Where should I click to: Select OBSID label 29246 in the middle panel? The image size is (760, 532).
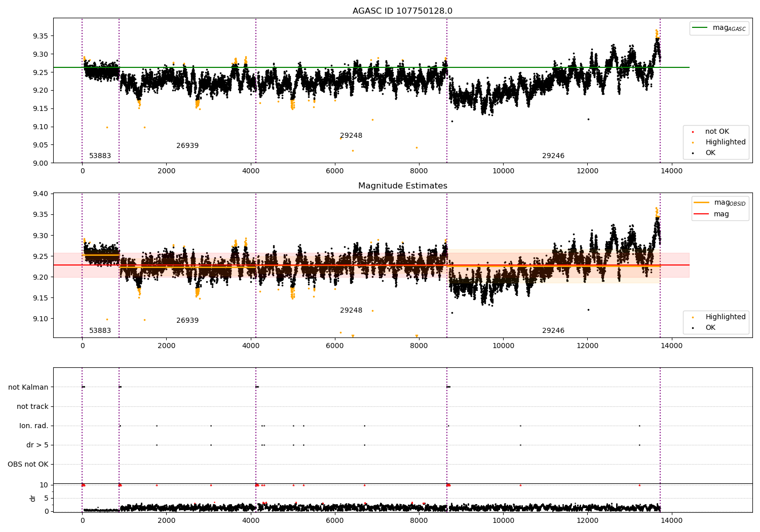click(553, 330)
